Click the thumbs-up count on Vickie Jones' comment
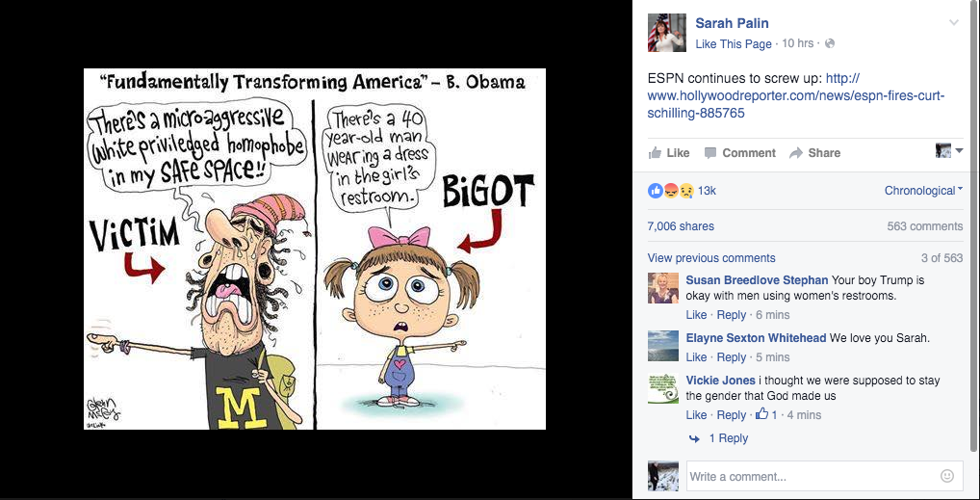The height and width of the screenshot is (500, 980). click(765, 414)
